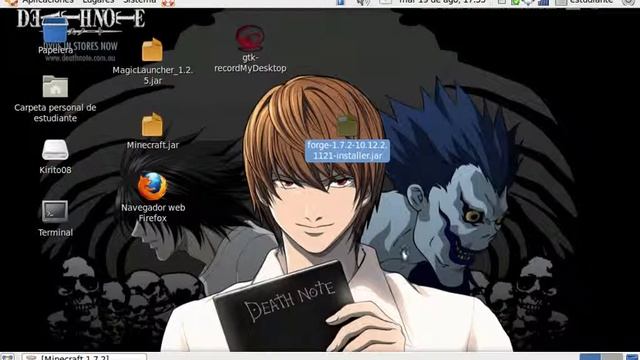Open the Papelera trash icon
This screenshot has width=640, height=360.
tap(55, 30)
